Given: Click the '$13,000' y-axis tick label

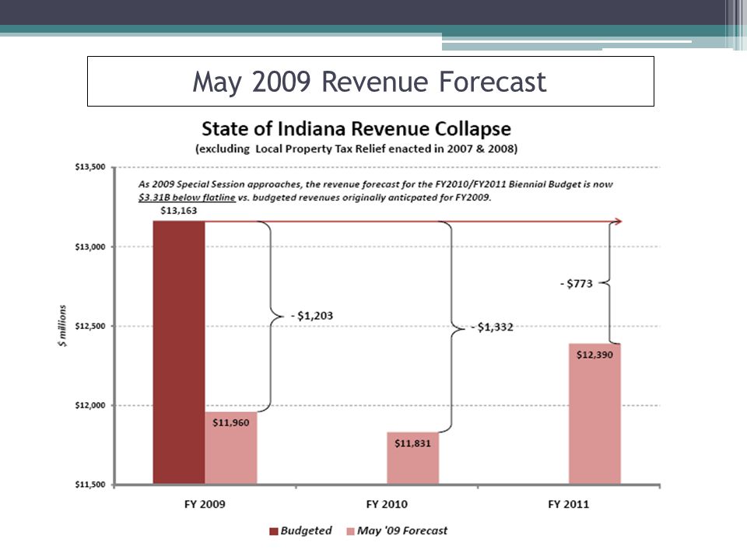Looking at the screenshot, I should pos(90,247).
